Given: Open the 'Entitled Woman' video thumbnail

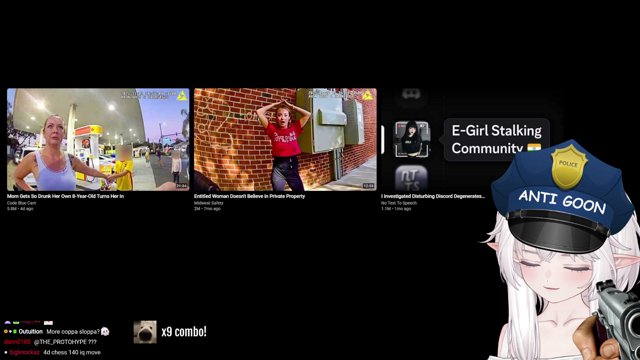Looking at the screenshot, I should [285, 140].
